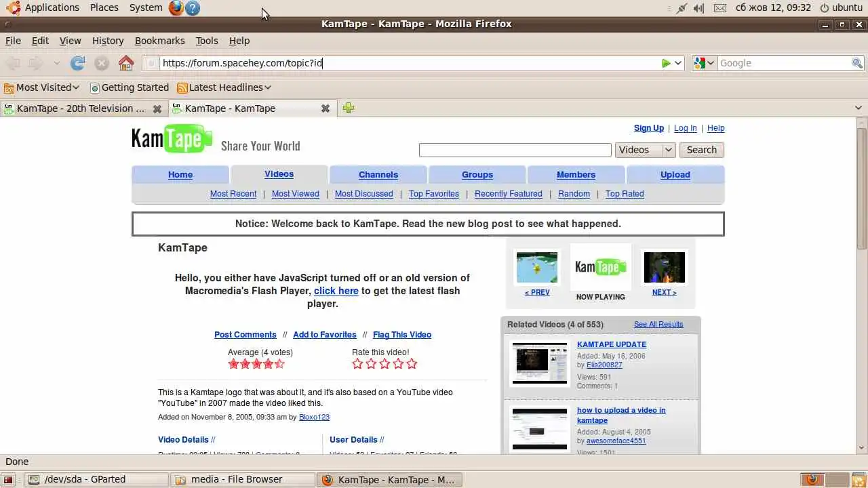Viewport: 868px width, 488px height.
Task: Rate the video five stars
Action: click(x=412, y=363)
